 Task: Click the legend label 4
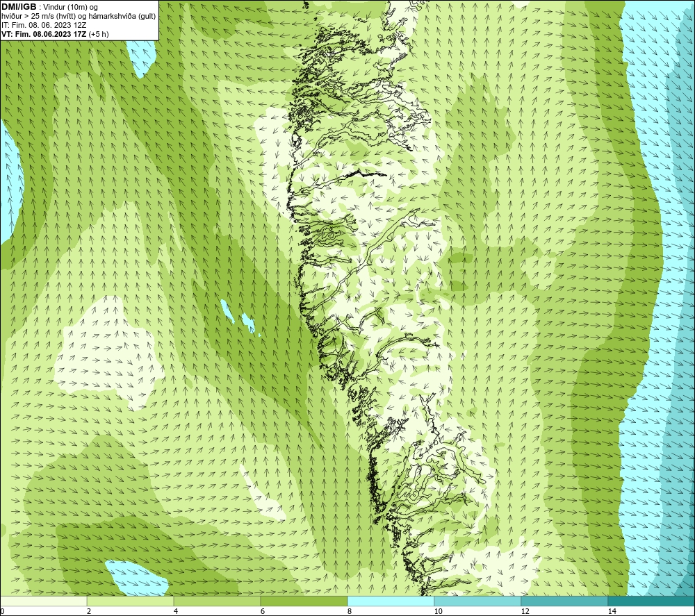(176, 611)
